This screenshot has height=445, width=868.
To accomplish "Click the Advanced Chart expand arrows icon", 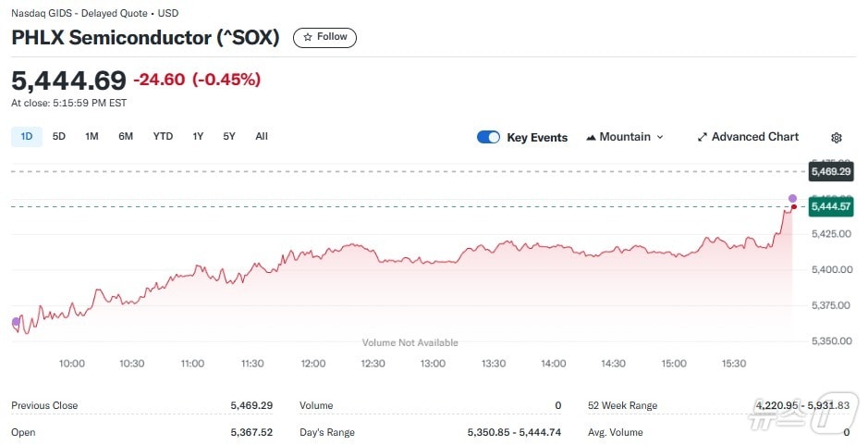I will pyautogui.click(x=702, y=137).
